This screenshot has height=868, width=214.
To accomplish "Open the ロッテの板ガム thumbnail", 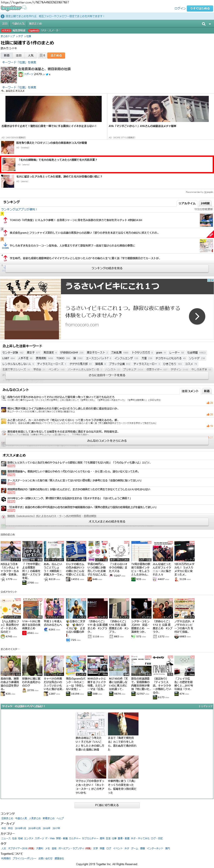I will click(x=76, y=551).
